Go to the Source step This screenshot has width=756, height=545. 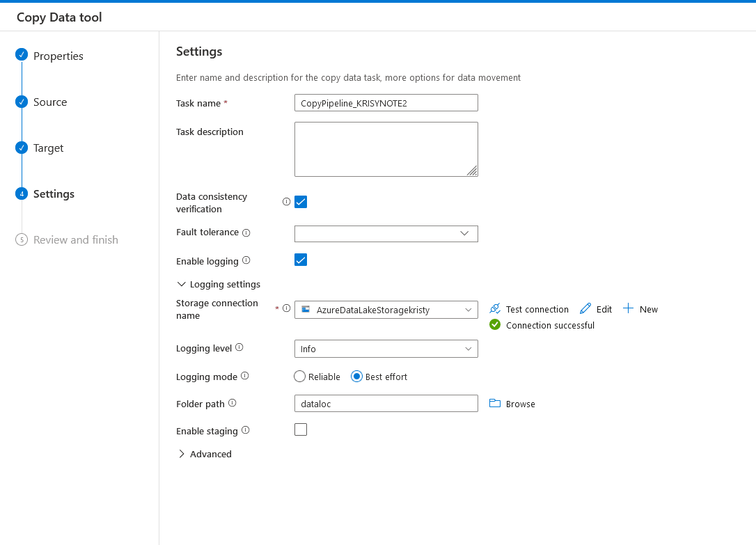50,102
